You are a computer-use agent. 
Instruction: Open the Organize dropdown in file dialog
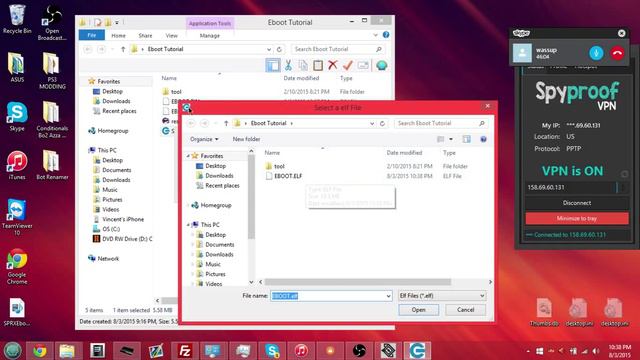[204, 139]
